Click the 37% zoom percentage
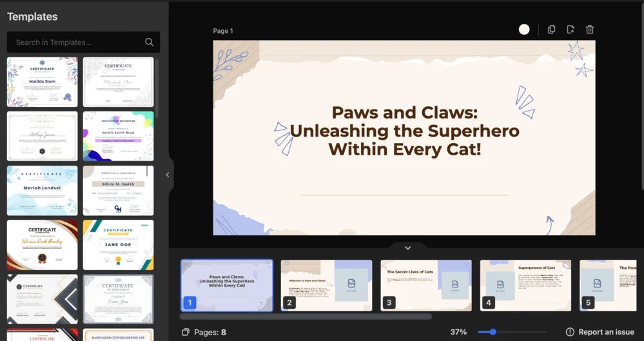The image size is (644, 341). [x=458, y=332]
